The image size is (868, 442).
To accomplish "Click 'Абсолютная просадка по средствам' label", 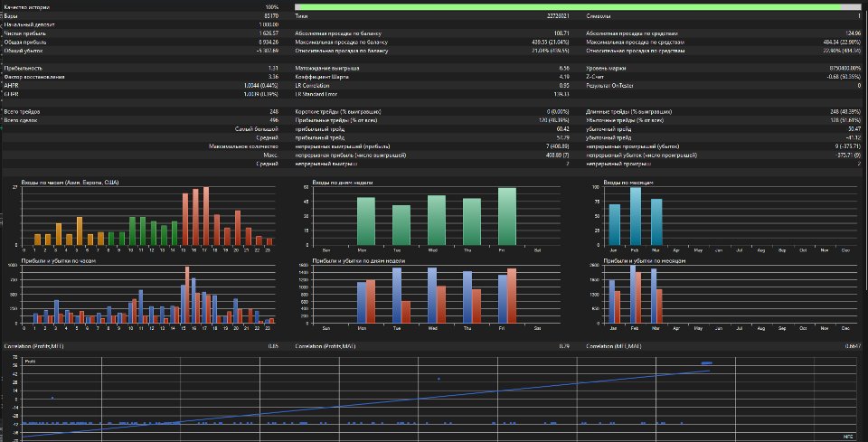I will point(630,33).
